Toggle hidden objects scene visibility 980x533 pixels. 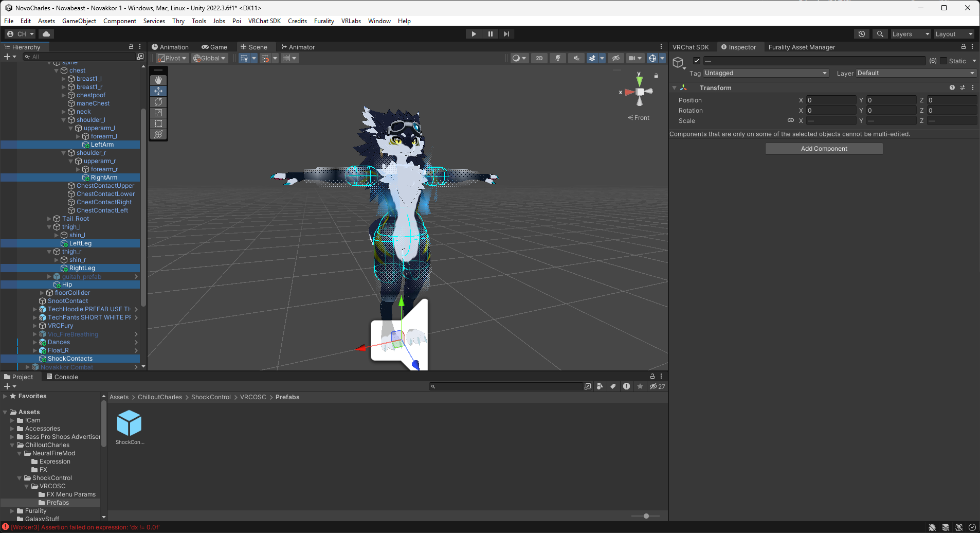(616, 58)
